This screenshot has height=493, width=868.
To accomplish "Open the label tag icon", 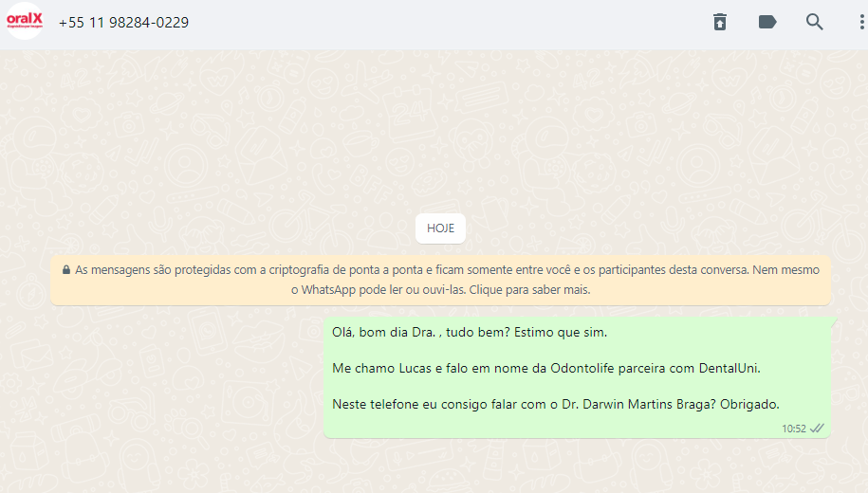I will pos(767,22).
